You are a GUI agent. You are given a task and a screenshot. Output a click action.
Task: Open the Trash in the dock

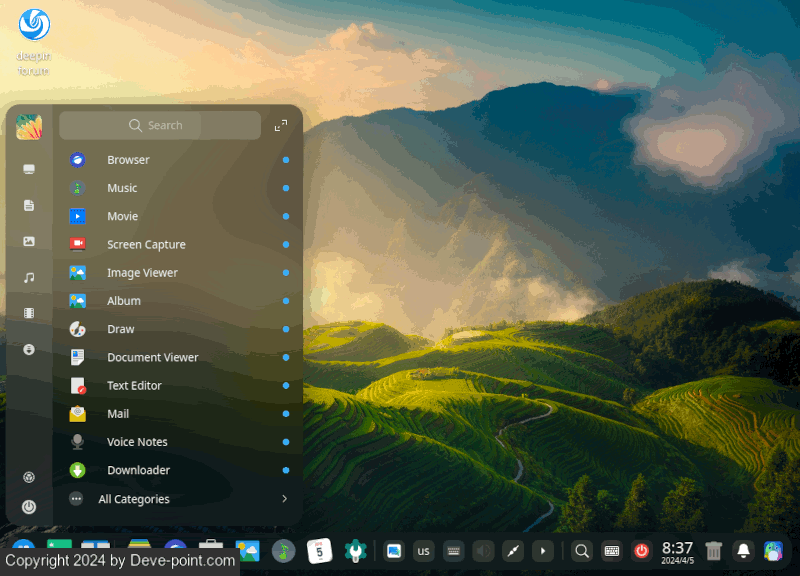click(x=714, y=550)
